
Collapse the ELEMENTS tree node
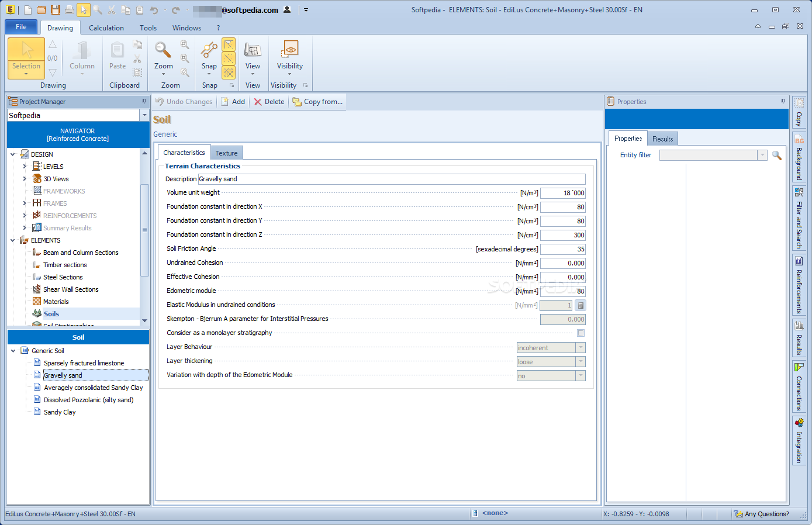(x=13, y=240)
